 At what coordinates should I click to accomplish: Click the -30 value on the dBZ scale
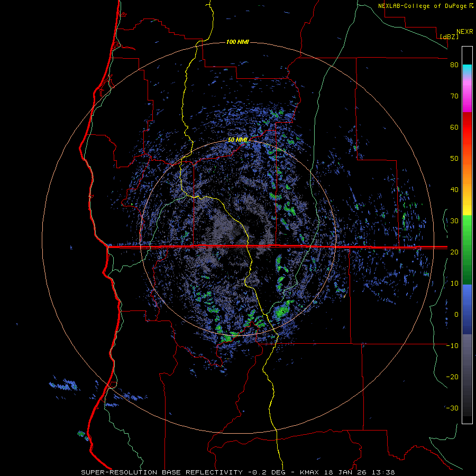coord(452,408)
